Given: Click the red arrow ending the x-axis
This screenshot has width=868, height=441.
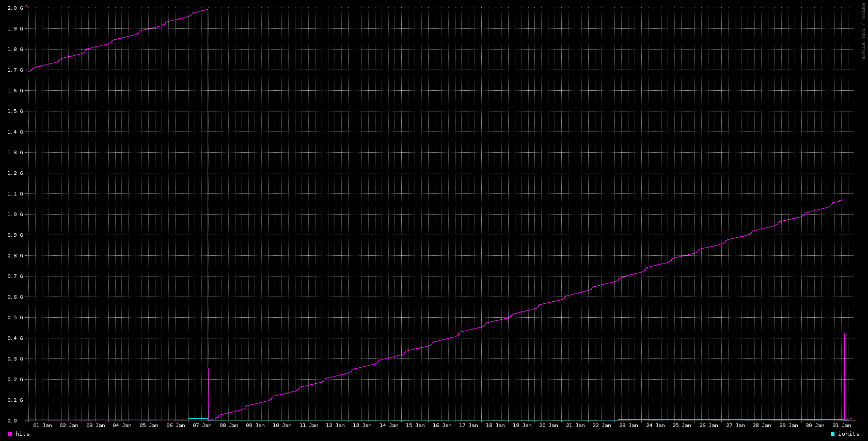Looking at the screenshot, I should coord(855,420).
